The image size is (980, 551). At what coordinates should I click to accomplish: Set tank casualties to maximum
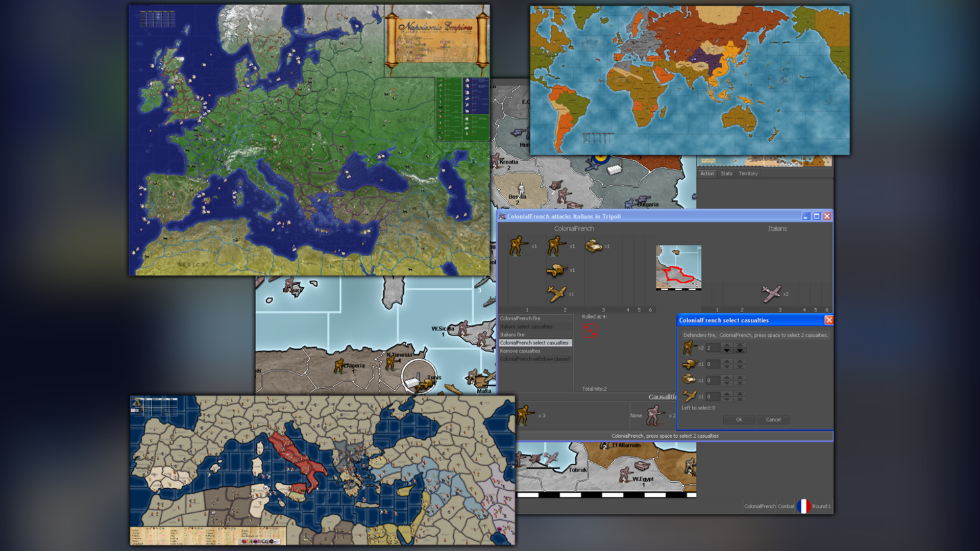pyautogui.click(x=740, y=378)
